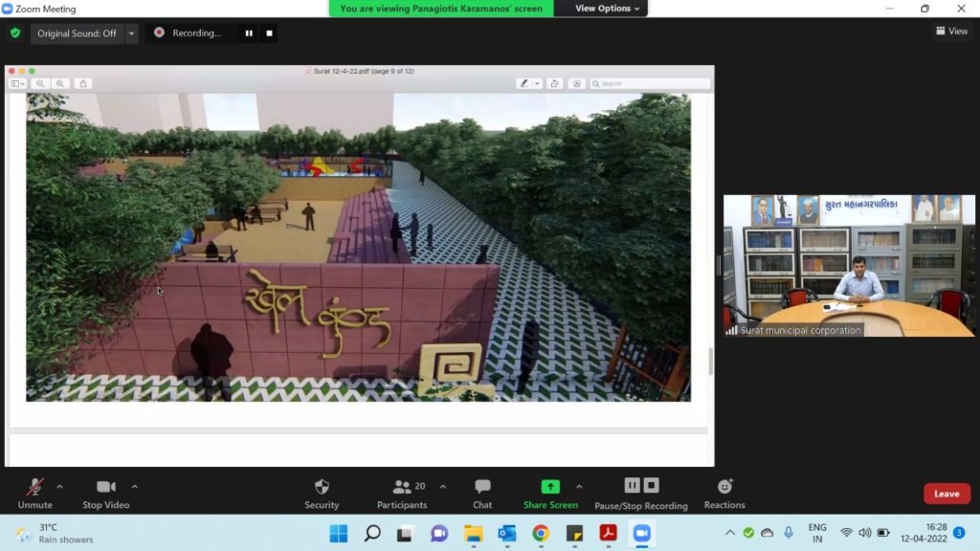Open the Chat panel

tap(482, 487)
